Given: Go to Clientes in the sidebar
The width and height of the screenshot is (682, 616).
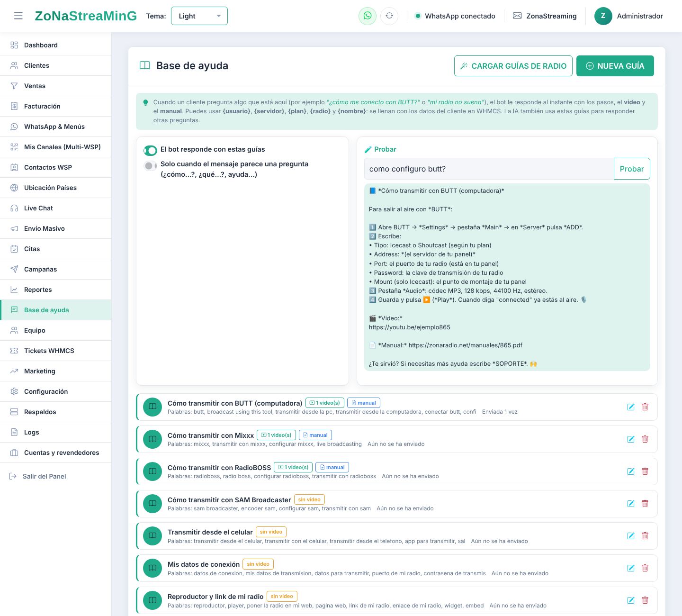Looking at the screenshot, I should (56, 65).
